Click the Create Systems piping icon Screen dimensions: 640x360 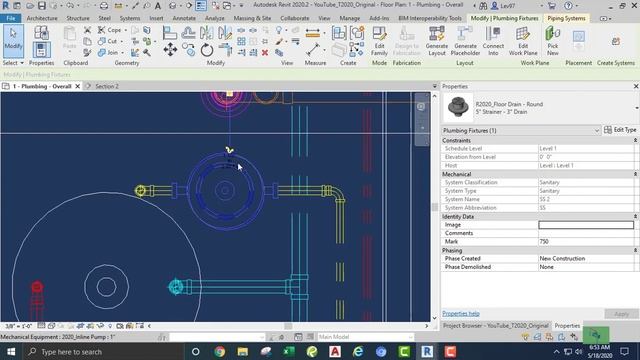pyautogui.click(x=616, y=41)
